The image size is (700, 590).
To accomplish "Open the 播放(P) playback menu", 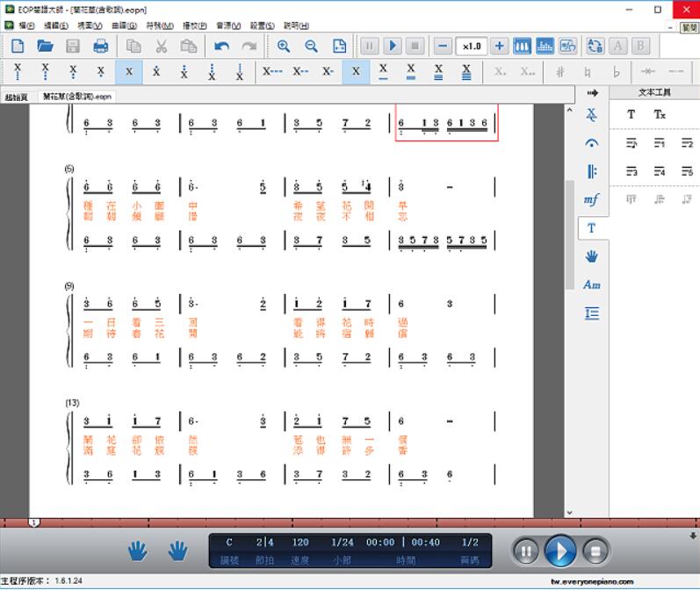I will 195,25.
